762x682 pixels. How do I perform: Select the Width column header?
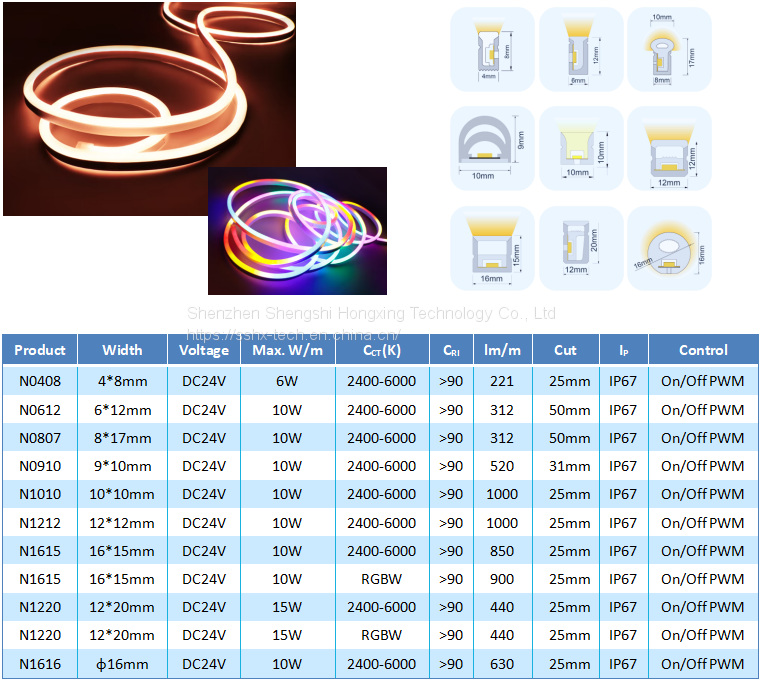[123, 350]
